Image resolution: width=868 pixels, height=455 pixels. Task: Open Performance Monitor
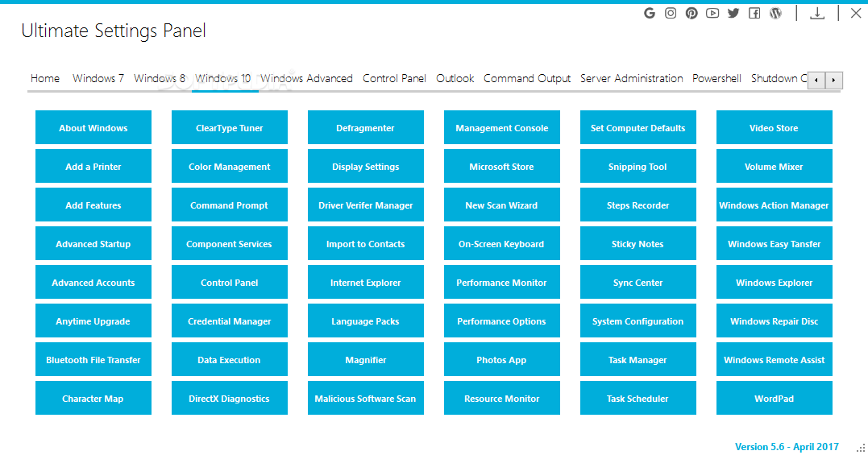[502, 283]
